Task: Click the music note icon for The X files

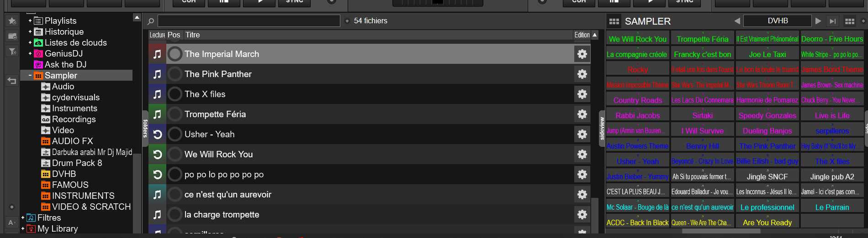Action: point(157,94)
